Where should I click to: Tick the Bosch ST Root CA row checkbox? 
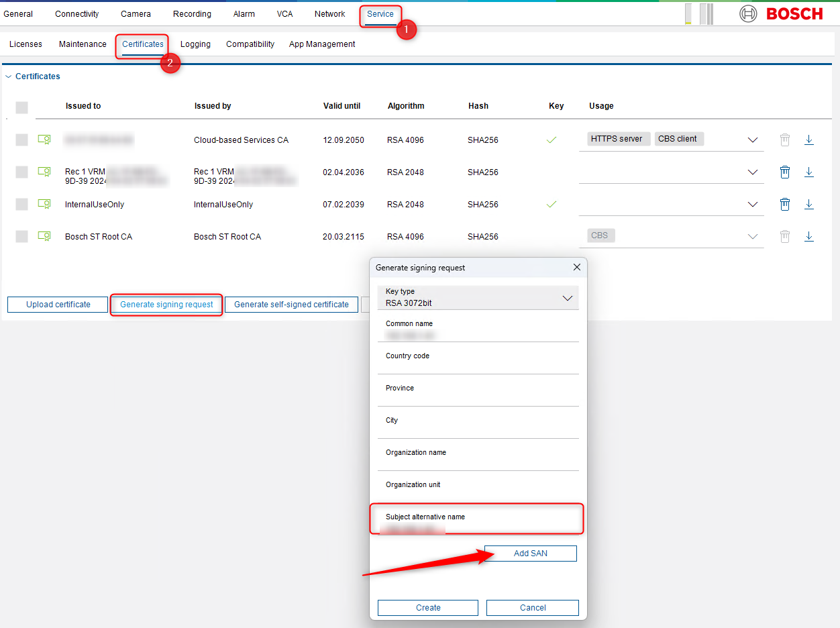click(x=22, y=236)
